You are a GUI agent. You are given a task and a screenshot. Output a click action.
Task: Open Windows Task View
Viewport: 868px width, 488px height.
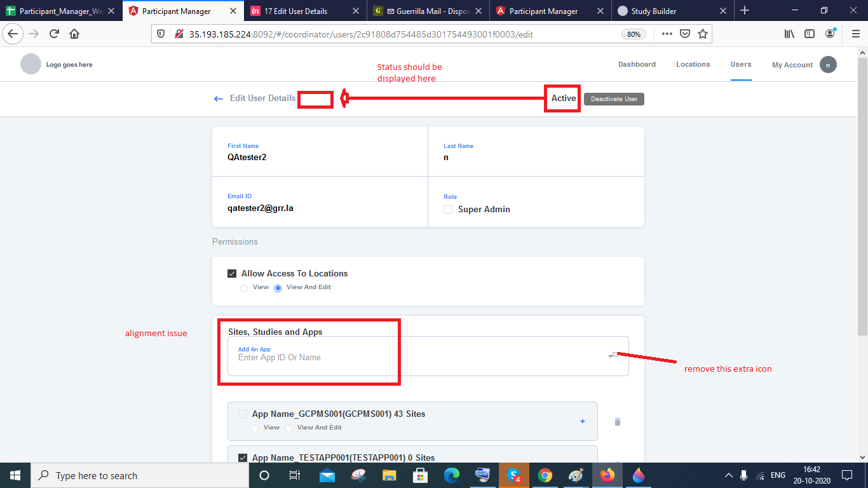click(295, 475)
